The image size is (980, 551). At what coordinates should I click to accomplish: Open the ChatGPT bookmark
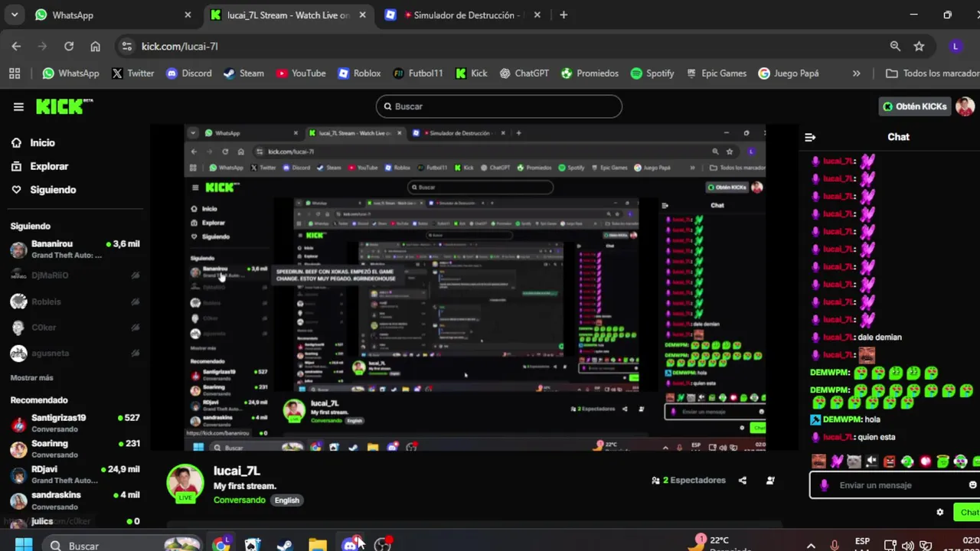[x=524, y=73]
